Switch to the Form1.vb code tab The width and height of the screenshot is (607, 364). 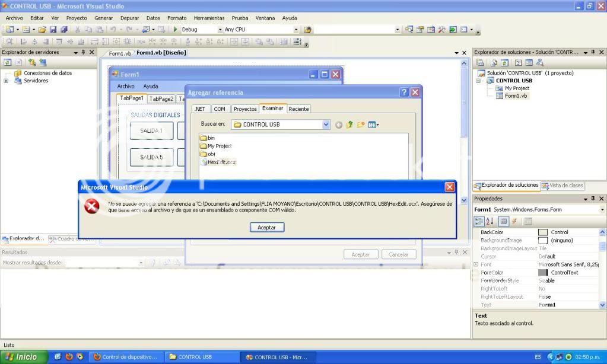(120, 53)
